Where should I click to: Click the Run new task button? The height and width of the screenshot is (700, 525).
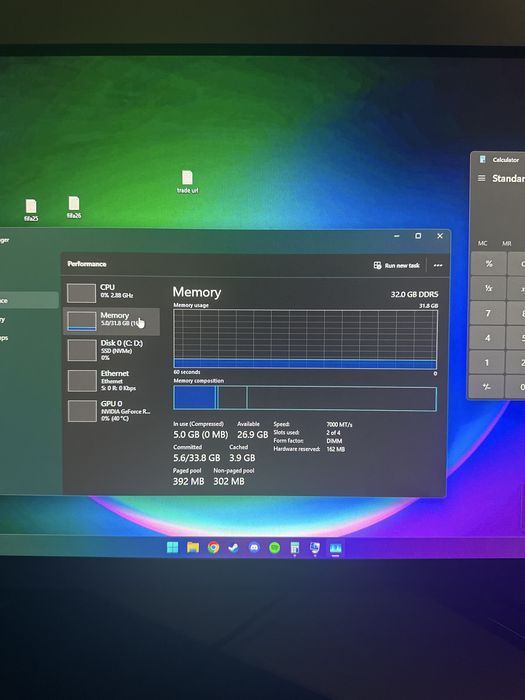tap(396, 265)
